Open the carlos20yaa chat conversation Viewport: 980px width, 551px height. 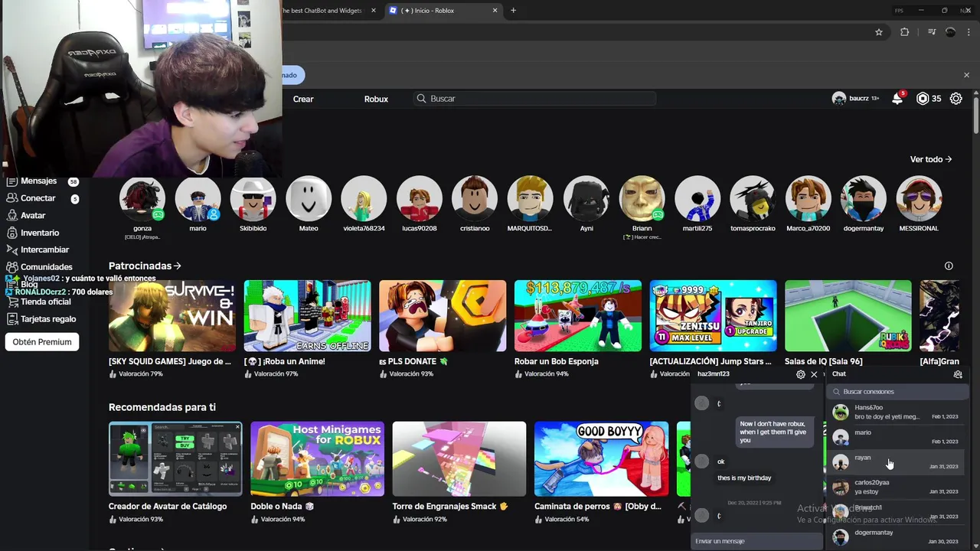[897, 487]
